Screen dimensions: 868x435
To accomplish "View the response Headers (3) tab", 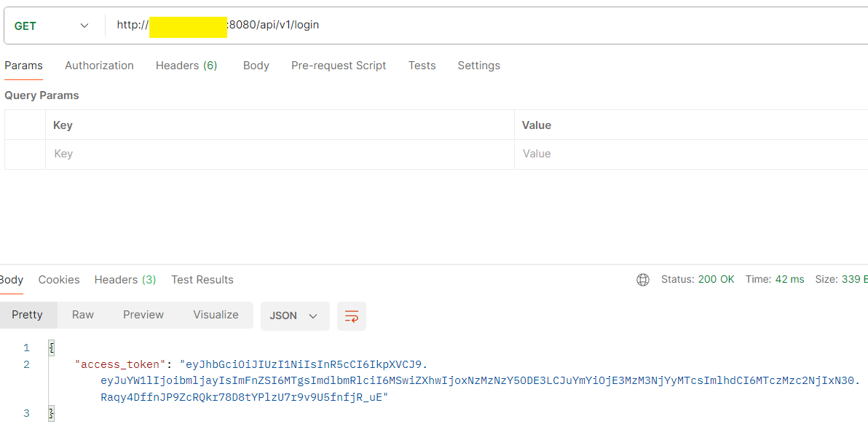I will [125, 280].
